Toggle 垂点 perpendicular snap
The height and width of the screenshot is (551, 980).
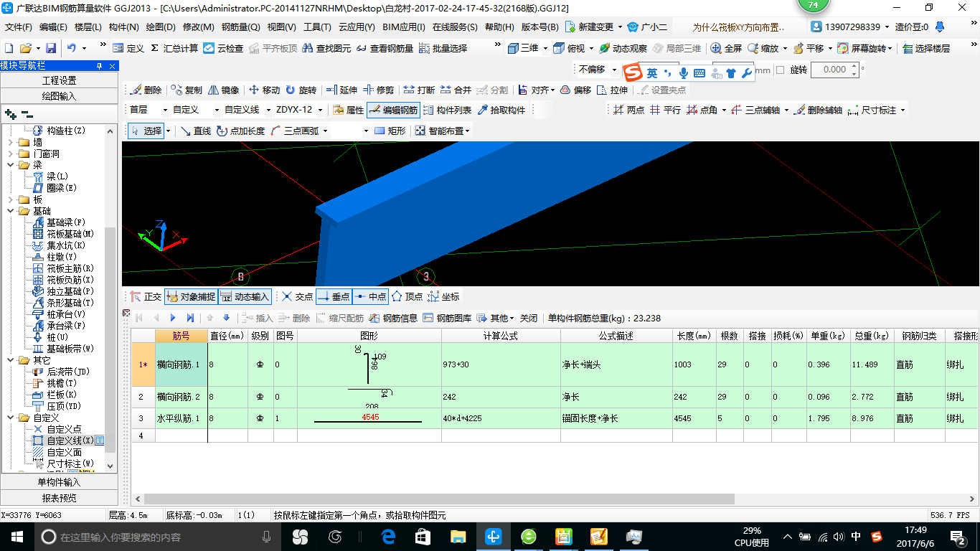pos(334,296)
